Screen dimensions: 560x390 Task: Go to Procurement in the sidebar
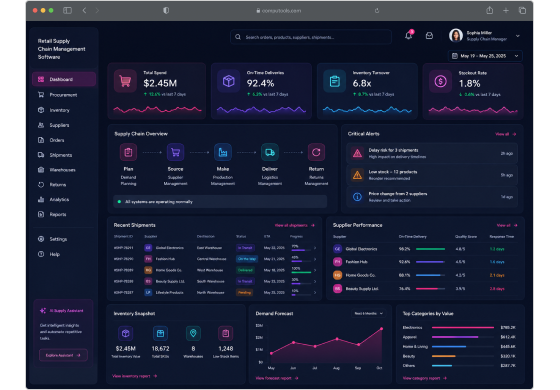[64, 95]
